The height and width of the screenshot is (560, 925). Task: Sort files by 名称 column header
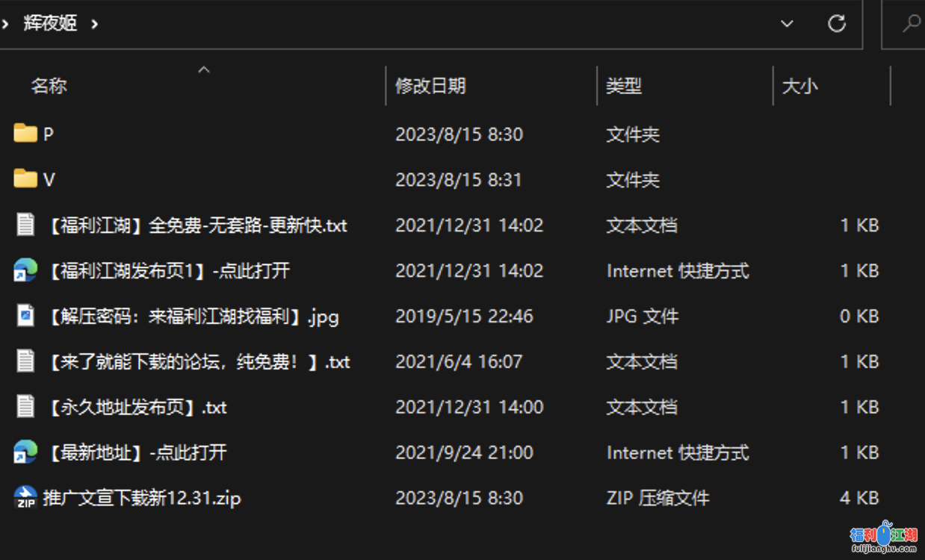49,86
